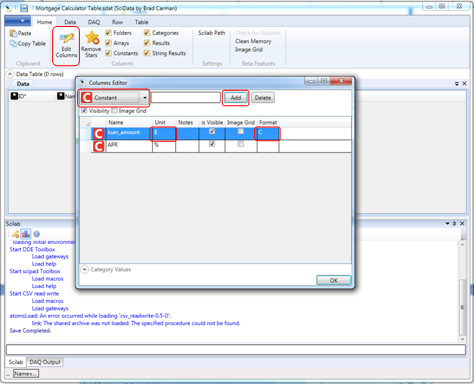Open the Scilab help question icon

(x=36, y=234)
